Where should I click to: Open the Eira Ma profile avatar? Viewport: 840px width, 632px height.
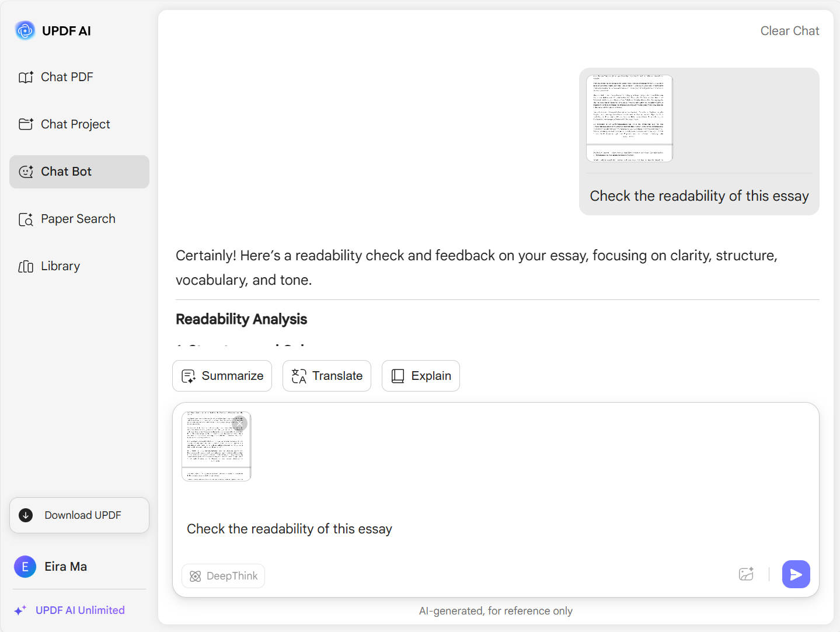pyautogui.click(x=25, y=567)
